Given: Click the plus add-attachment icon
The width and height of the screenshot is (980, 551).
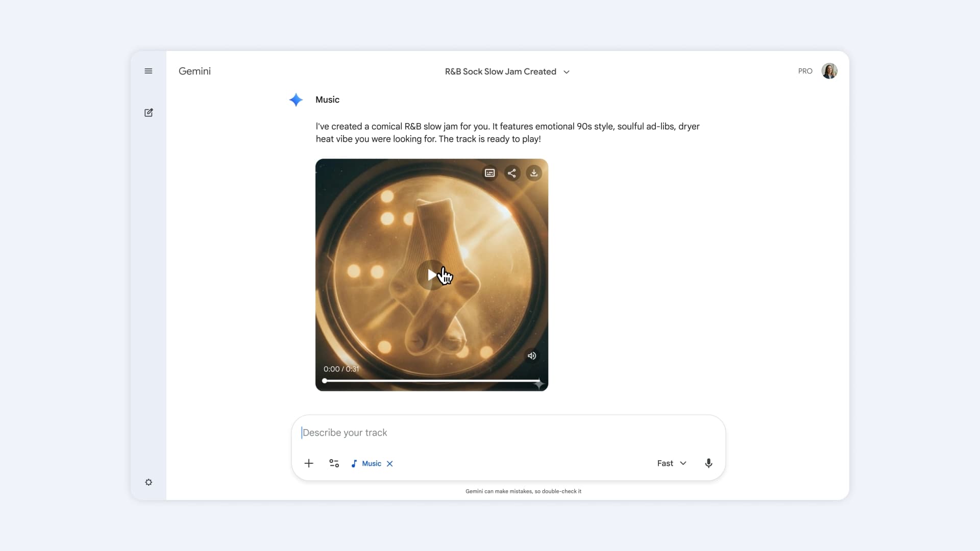Looking at the screenshot, I should pos(309,463).
